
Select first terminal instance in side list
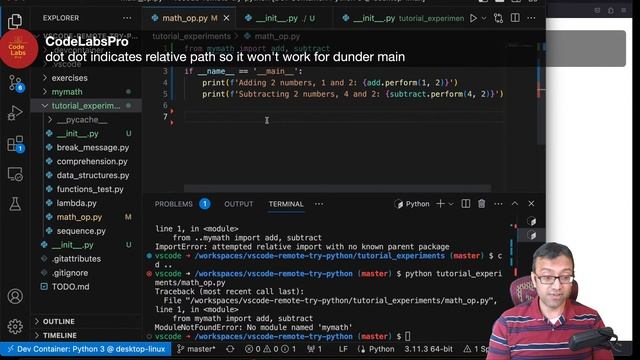pos(531,221)
